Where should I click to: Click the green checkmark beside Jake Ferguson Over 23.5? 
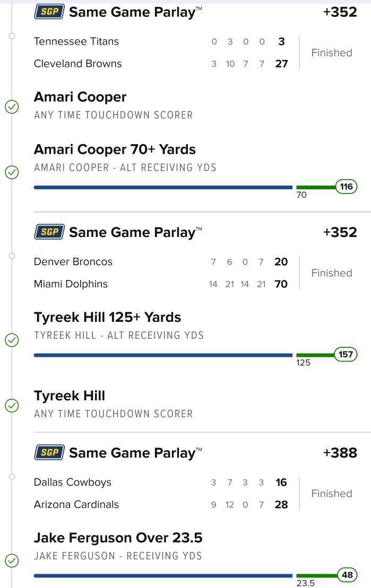pos(12,560)
